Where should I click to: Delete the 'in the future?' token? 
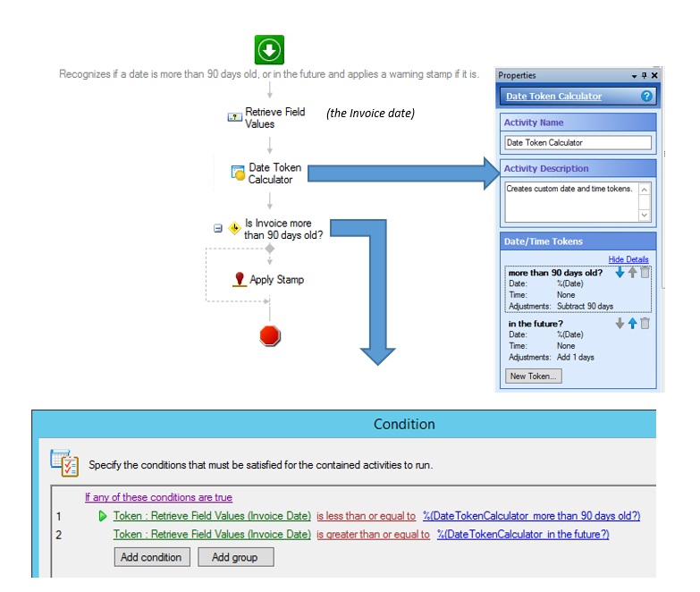tap(645, 323)
